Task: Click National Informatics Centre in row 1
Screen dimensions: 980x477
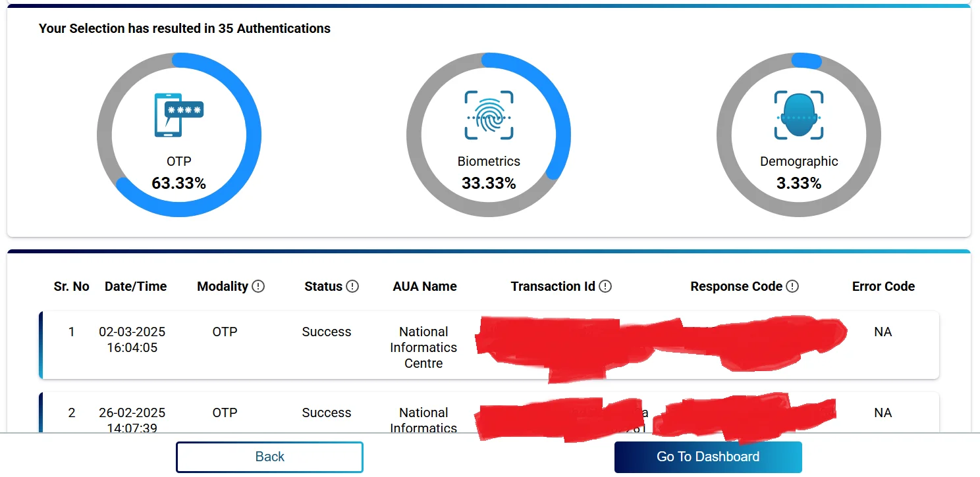Action: (423, 347)
